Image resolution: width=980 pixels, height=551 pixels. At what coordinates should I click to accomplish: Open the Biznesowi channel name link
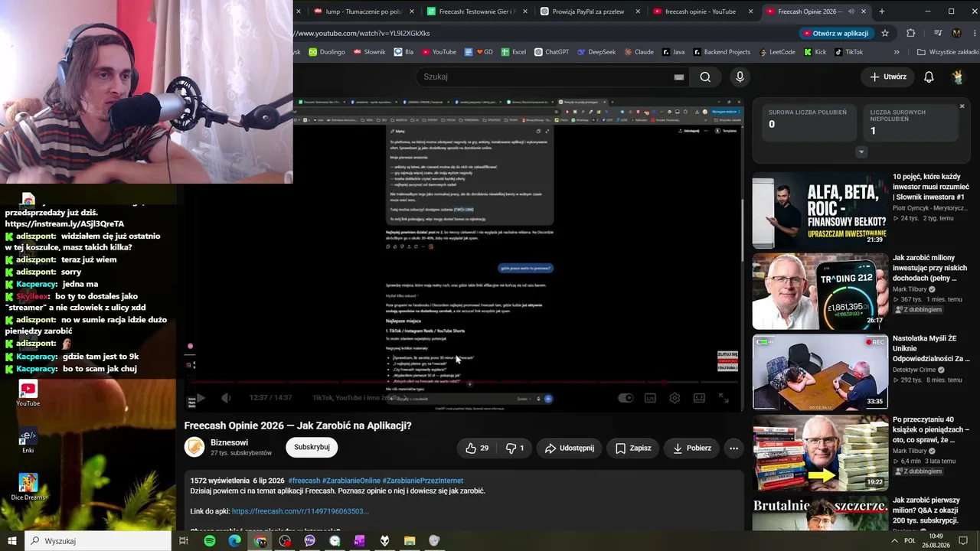[x=229, y=442]
